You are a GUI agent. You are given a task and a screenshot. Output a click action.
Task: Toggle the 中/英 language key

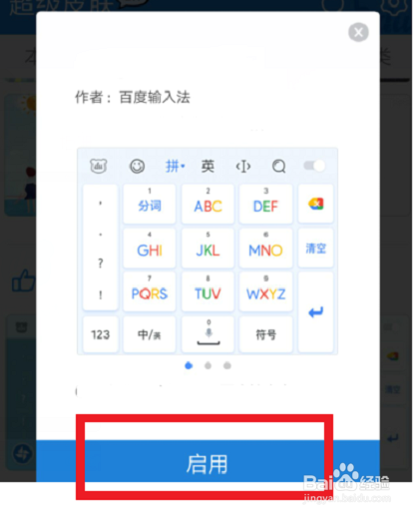[149, 334]
